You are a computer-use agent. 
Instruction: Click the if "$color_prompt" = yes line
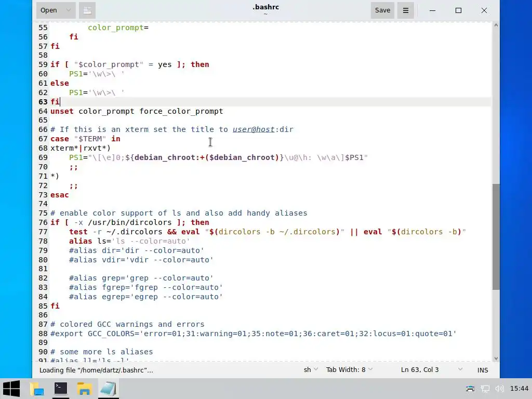coord(129,64)
